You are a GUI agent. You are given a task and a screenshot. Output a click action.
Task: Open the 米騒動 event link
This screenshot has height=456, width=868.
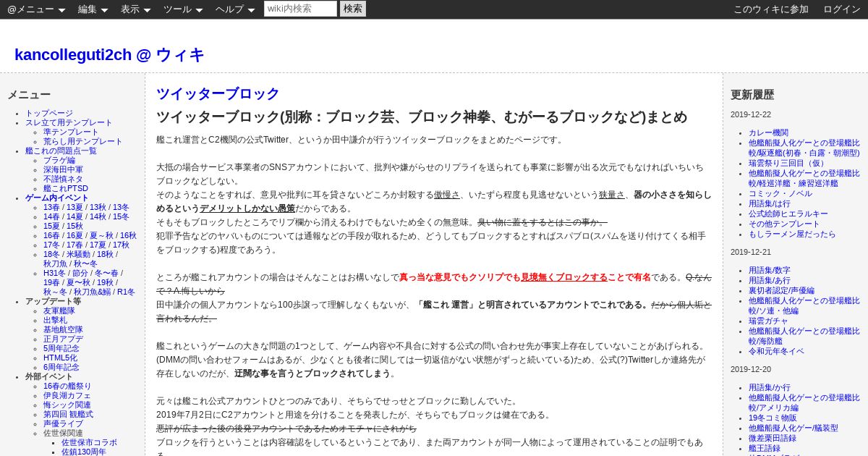click(77, 255)
